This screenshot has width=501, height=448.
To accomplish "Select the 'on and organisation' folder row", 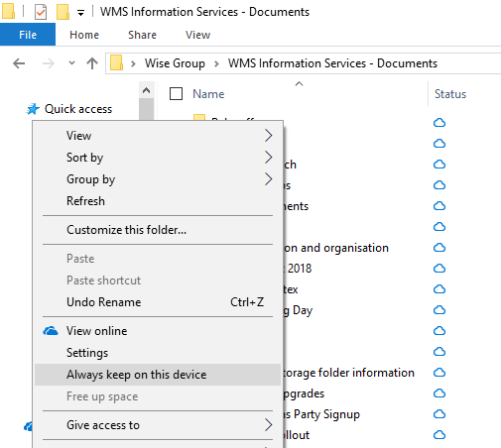I will pos(336,248).
